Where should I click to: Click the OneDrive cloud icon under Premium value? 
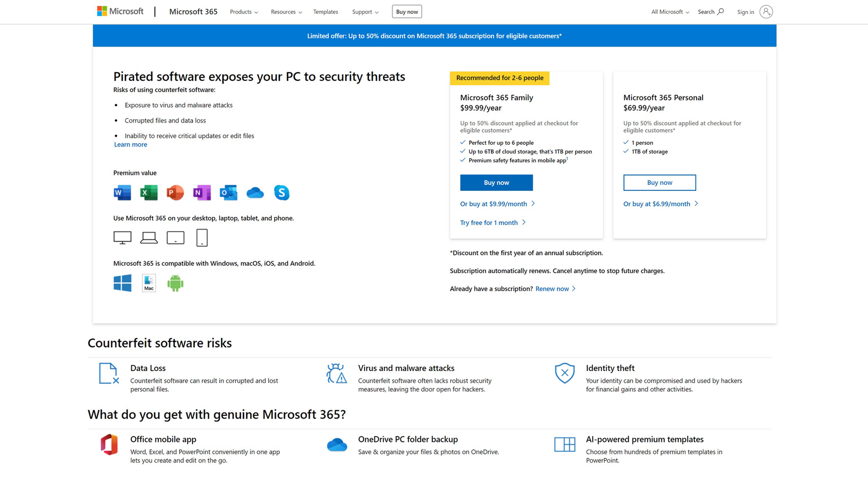tap(255, 192)
